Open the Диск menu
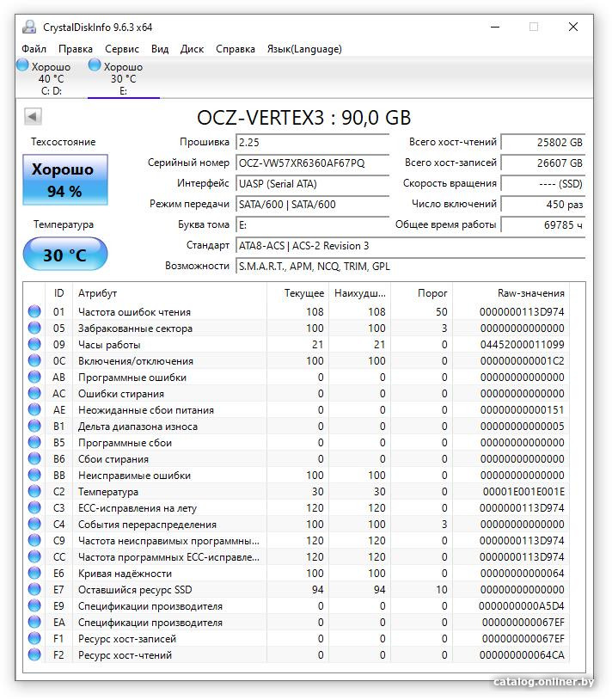Image resolution: width=612 pixels, height=700 pixels. click(192, 49)
